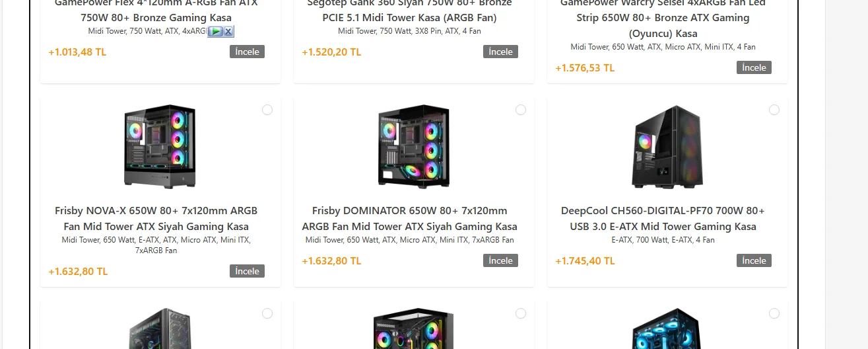The height and width of the screenshot is (349, 868).
Task: Click İncele under Frisby NOVA-X
Action: [x=247, y=271]
